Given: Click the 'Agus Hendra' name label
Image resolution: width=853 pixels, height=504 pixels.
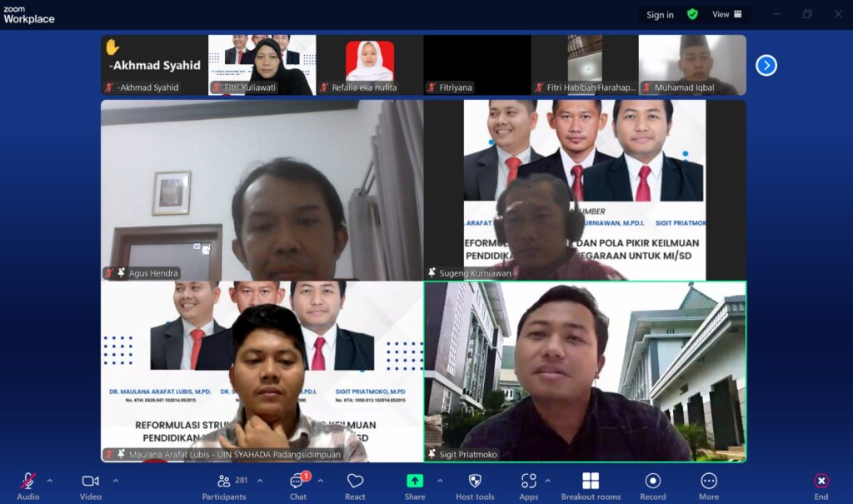Looking at the screenshot, I should tap(153, 273).
